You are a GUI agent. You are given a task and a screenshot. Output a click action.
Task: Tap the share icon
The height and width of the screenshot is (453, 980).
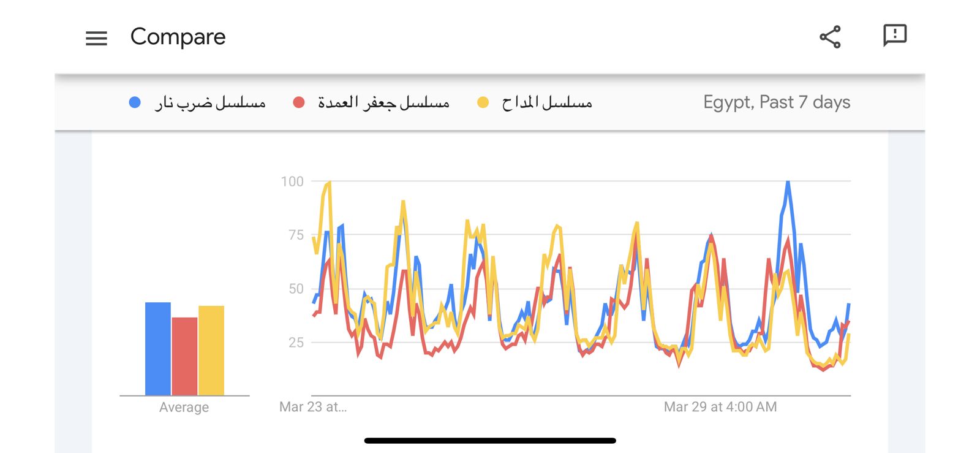click(x=830, y=37)
